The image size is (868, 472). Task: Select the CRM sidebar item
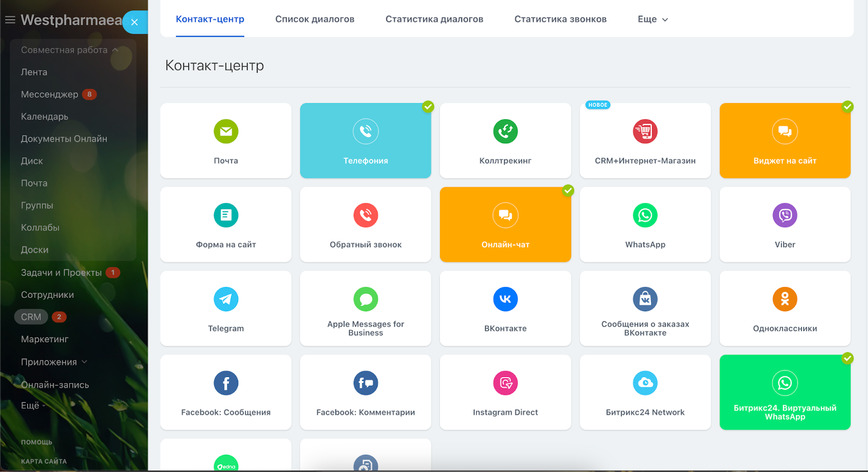pos(31,317)
